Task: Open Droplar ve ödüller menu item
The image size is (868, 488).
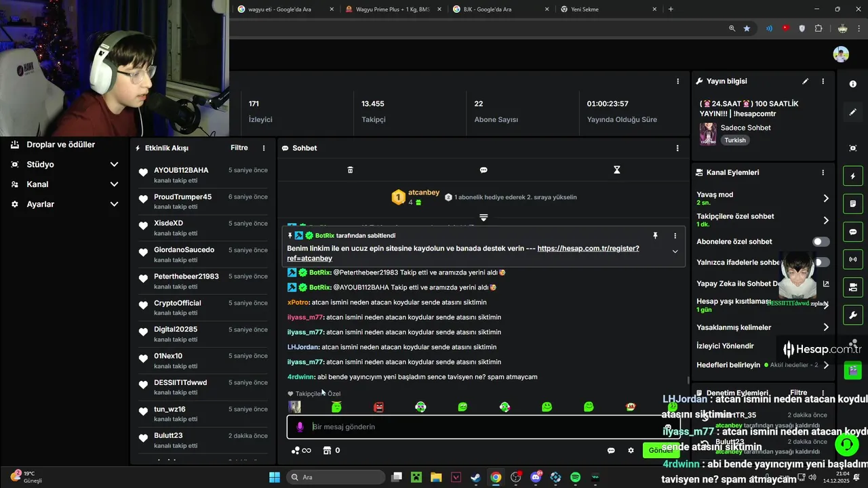Action: [x=60, y=144]
